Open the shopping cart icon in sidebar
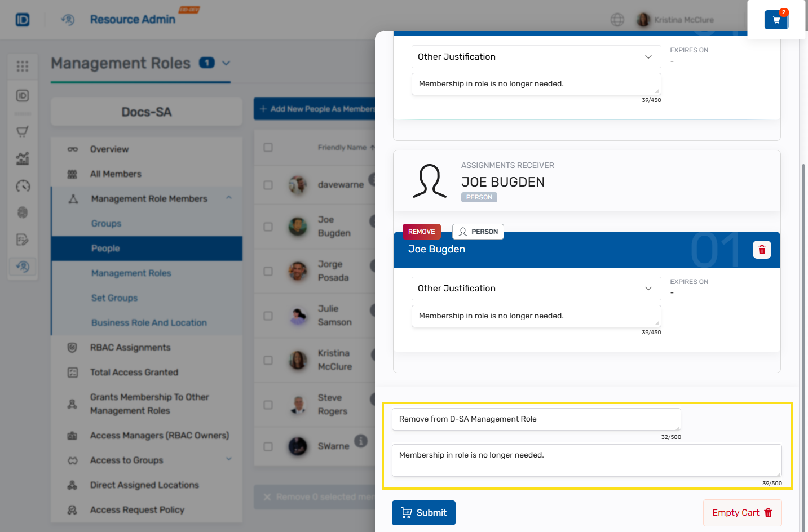The width and height of the screenshot is (808, 532). tap(23, 131)
